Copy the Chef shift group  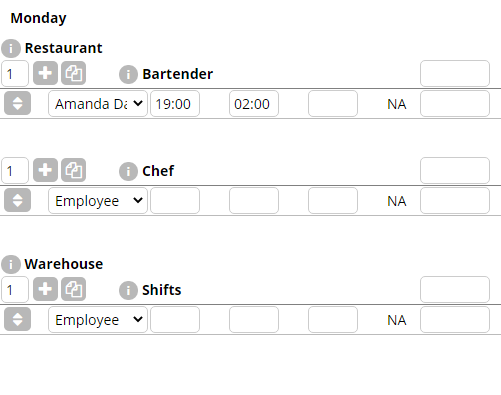coord(74,170)
